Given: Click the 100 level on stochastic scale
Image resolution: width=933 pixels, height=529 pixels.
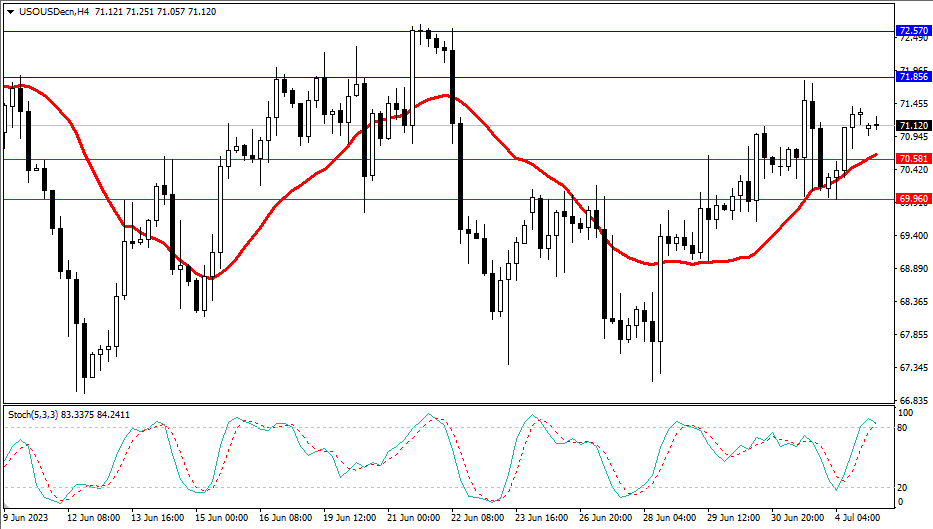Looking at the screenshot, I should click(x=906, y=412).
